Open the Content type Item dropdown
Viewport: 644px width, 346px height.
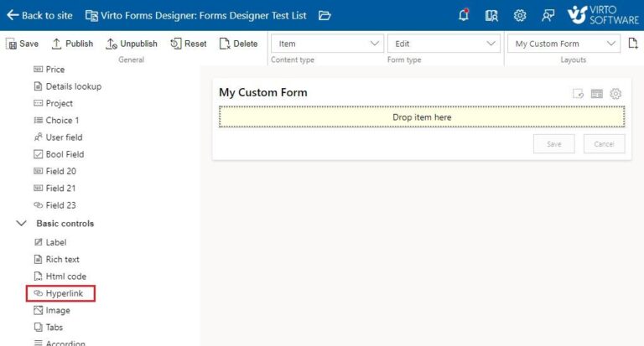[327, 44]
